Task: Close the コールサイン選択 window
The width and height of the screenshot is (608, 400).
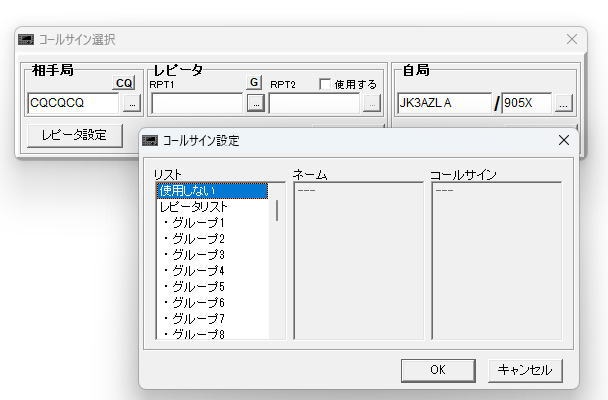Action: [572, 39]
